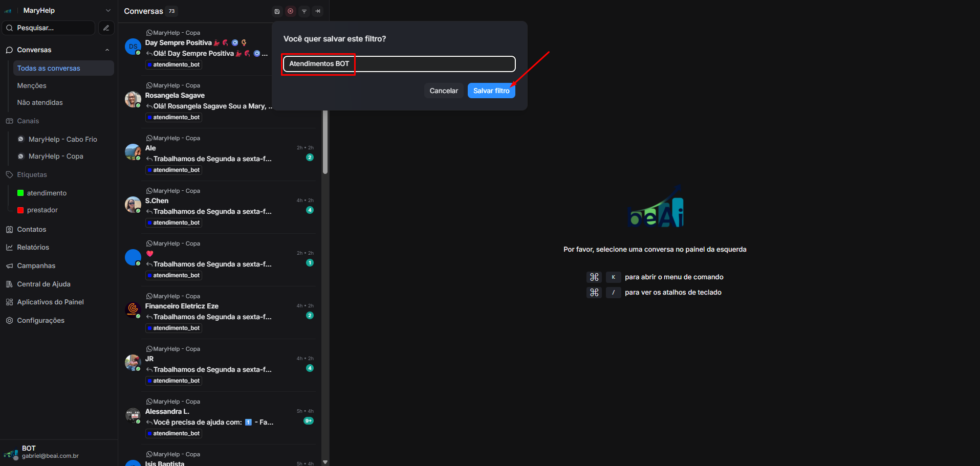The height and width of the screenshot is (466, 980).
Task: Toggle the Canais section in the sidebar
Action: click(28, 121)
